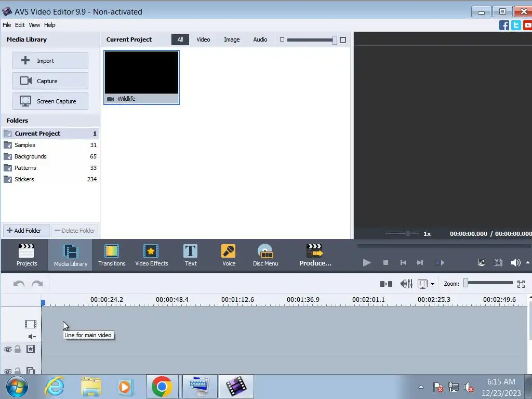The height and width of the screenshot is (399, 532).
Task: Go to the previous frame
Action: [x=403, y=262]
